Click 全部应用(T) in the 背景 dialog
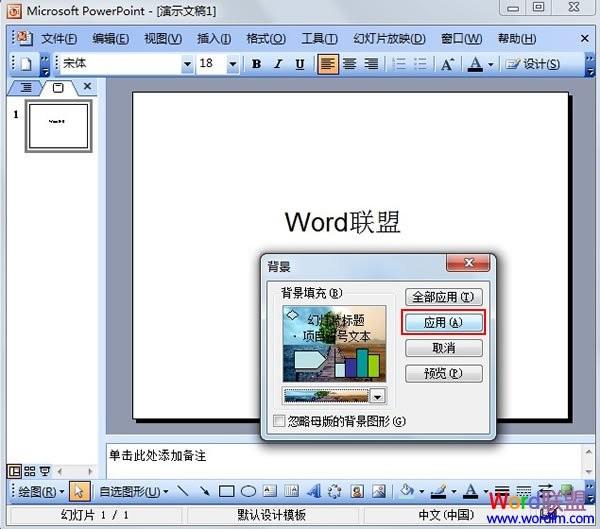 tap(443, 297)
